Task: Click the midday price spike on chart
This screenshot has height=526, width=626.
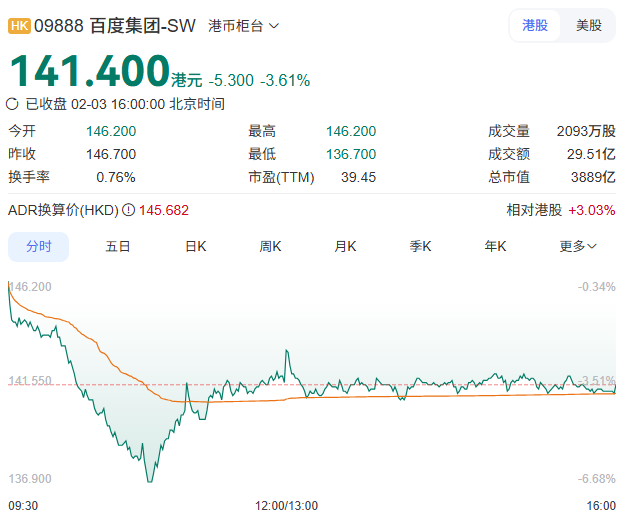Action: click(287, 351)
